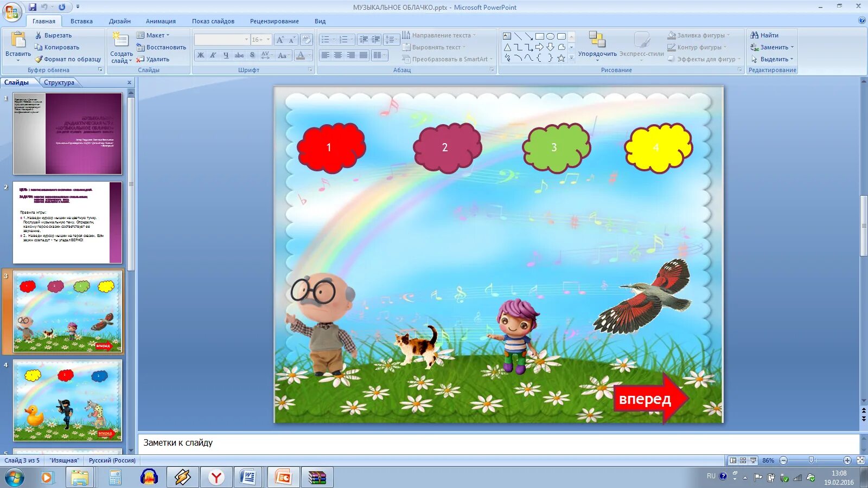Open Найти search
Image resolution: width=868 pixels, height=488 pixels.
(x=764, y=35)
